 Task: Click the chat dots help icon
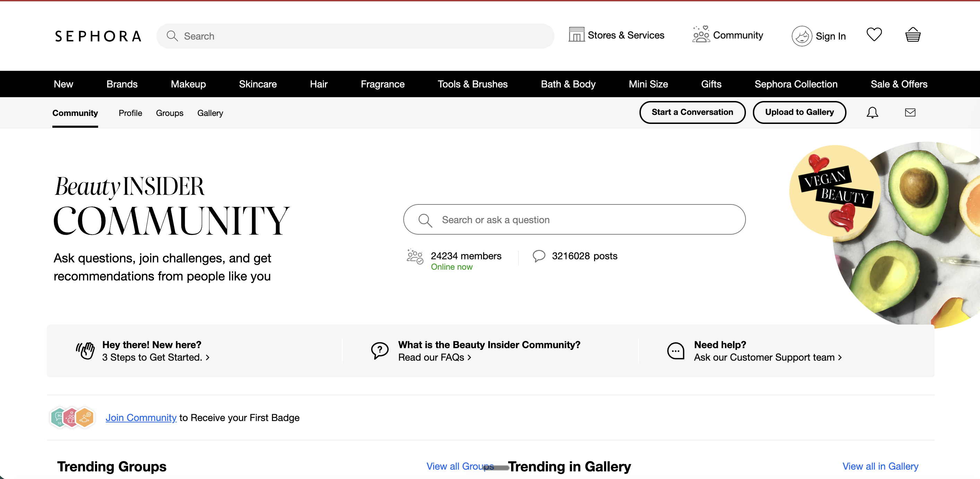click(x=676, y=351)
